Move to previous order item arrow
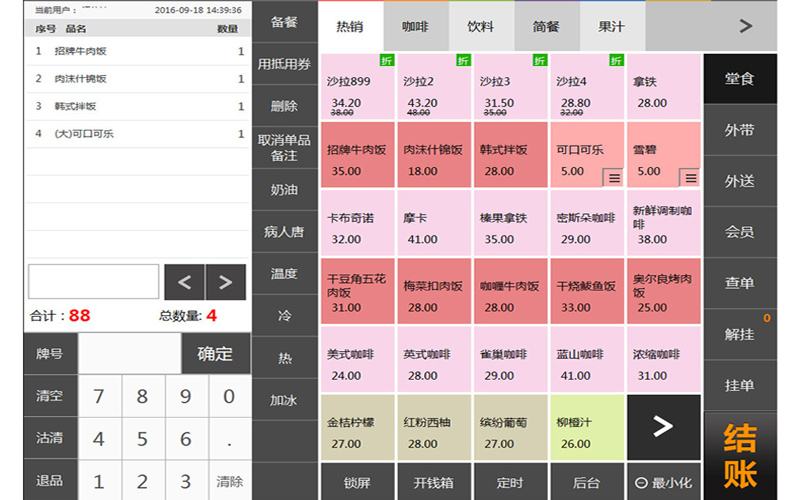The image size is (800, 500). click(184, 282)
